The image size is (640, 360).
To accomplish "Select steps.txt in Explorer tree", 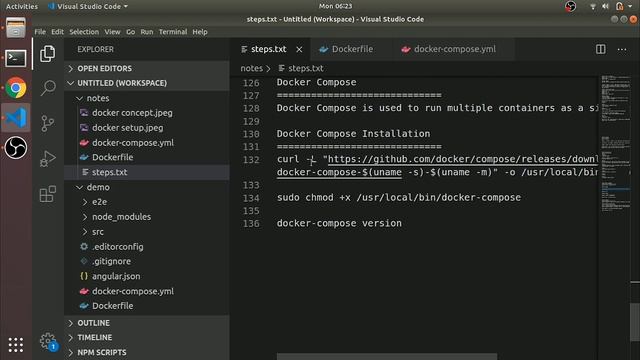I will (109, 172).
